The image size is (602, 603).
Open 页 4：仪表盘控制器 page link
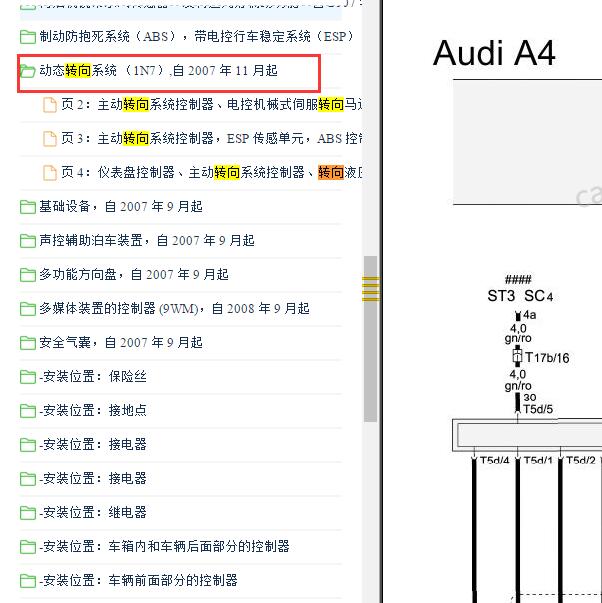212,172
